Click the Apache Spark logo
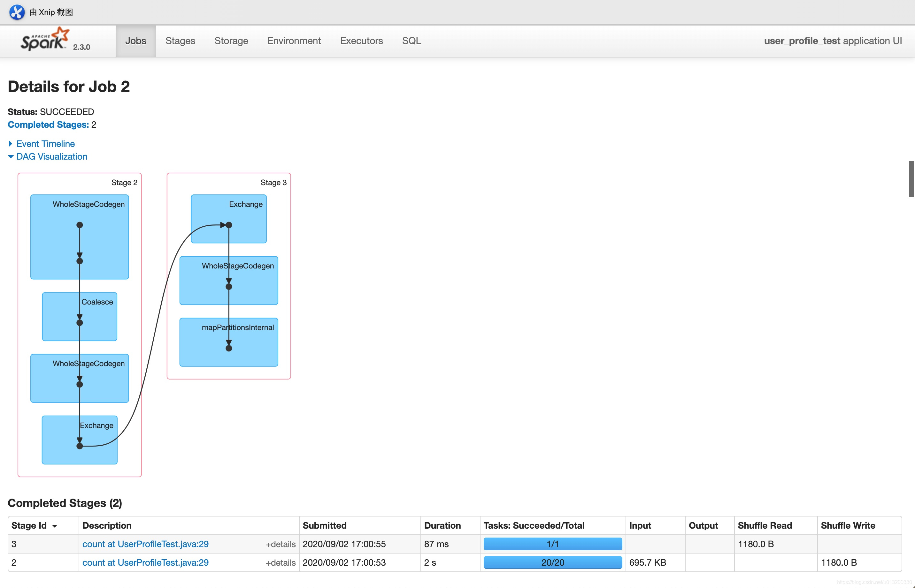Image resolution: width=915 pixels, height=588 pixels. pos(45,39)
